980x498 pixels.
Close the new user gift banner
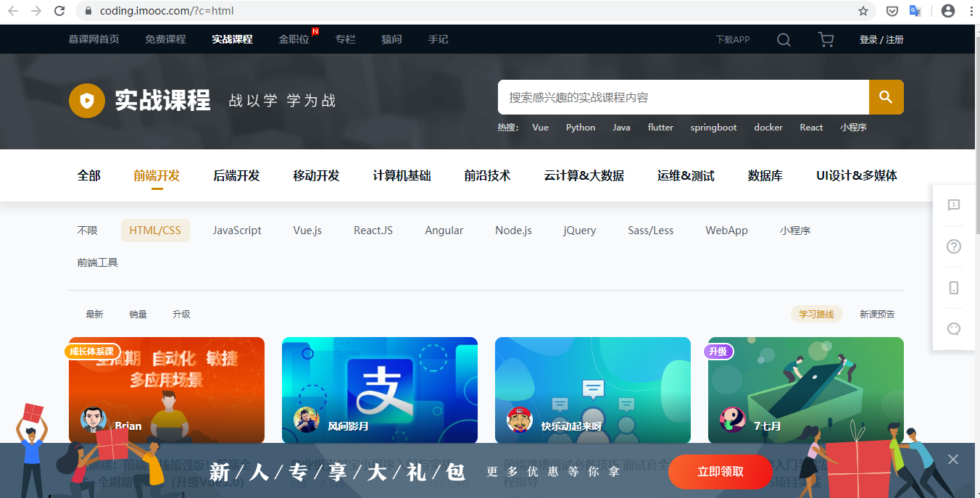953,460
